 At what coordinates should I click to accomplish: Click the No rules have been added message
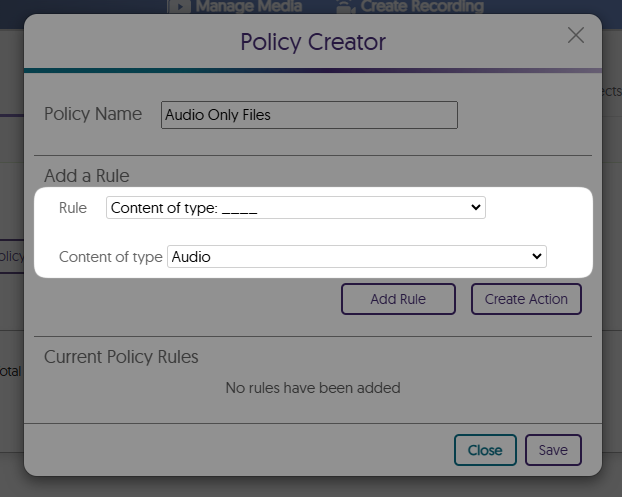(312, 387)
